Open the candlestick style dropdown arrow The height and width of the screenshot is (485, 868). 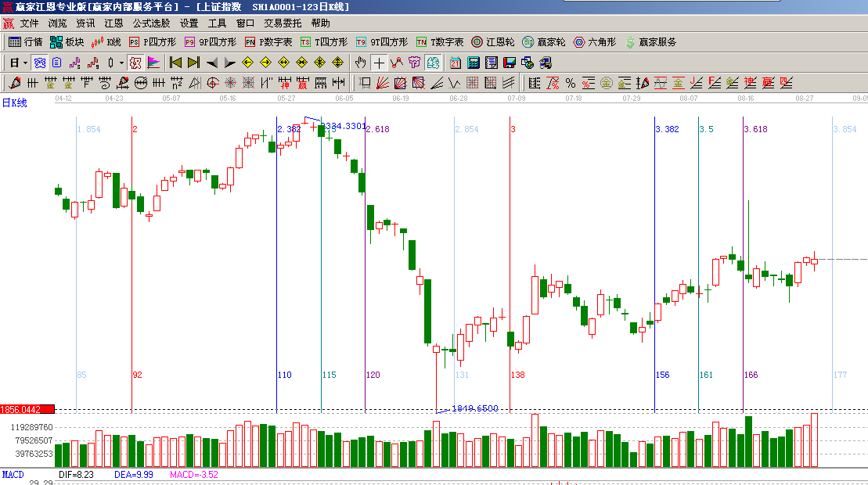121,63
